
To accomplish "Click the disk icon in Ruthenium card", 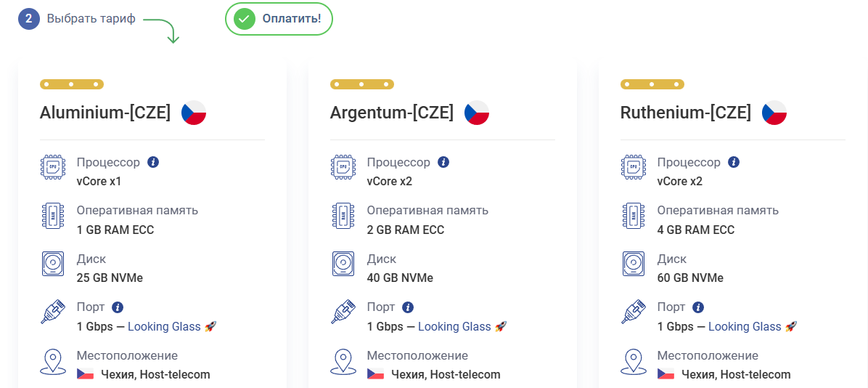I will (634, 264).
